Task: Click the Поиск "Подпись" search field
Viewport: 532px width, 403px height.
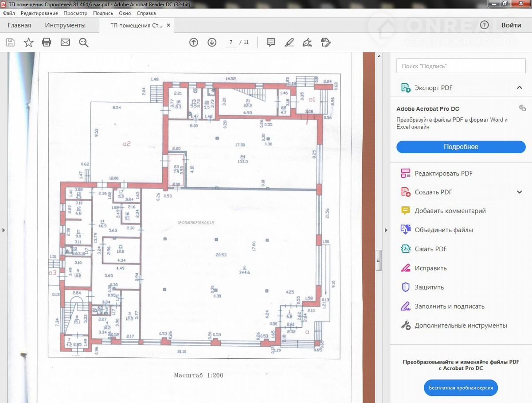Action: [461, 66]
